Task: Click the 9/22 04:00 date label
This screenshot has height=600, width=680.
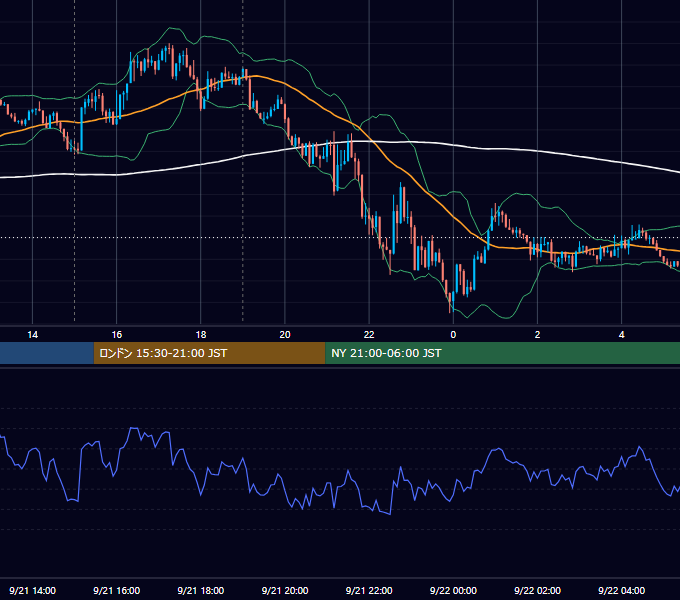Action: tap(621, 590)
